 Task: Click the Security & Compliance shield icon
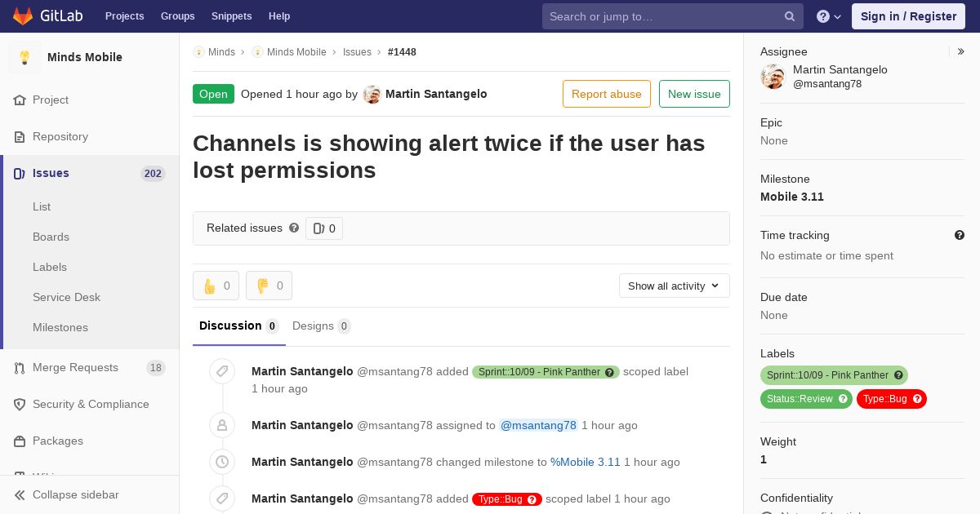[x=20, y=405]
